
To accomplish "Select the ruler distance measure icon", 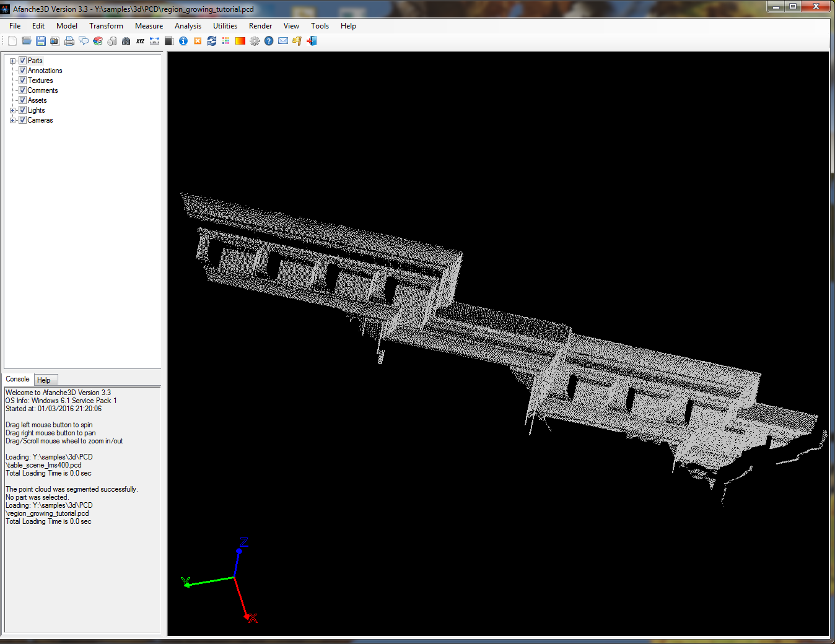I will 155,41.
